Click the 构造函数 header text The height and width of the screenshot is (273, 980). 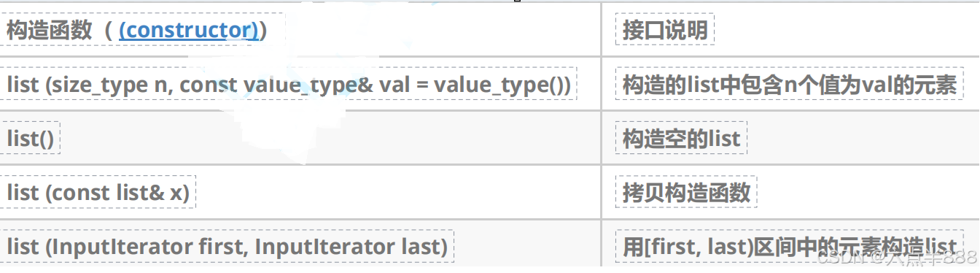tap(49, 30)
